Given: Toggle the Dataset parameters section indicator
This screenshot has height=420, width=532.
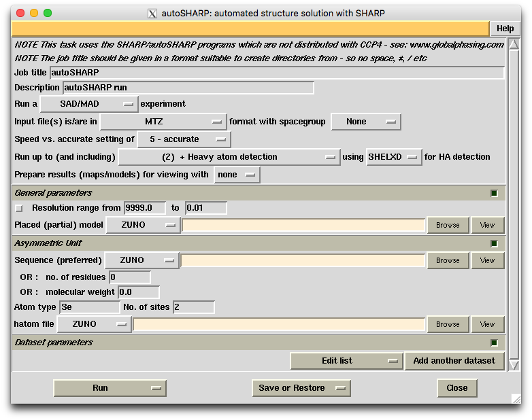Looking at the screenshot, I should 494,343.
